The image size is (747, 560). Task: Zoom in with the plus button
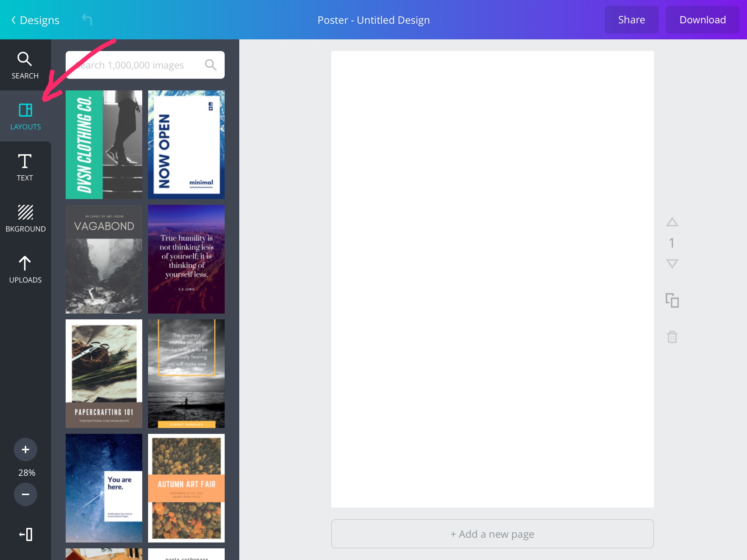click(x=26, y=450)
